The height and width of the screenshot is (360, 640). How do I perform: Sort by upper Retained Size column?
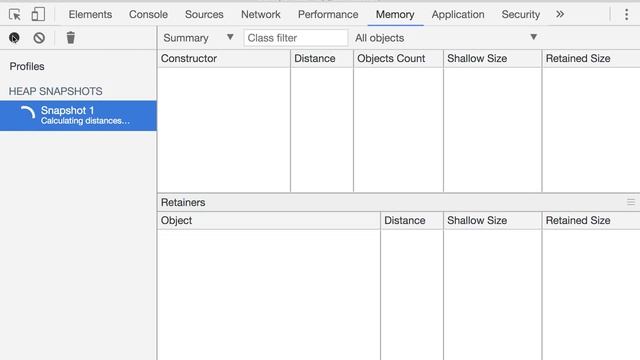coord(591,58)
